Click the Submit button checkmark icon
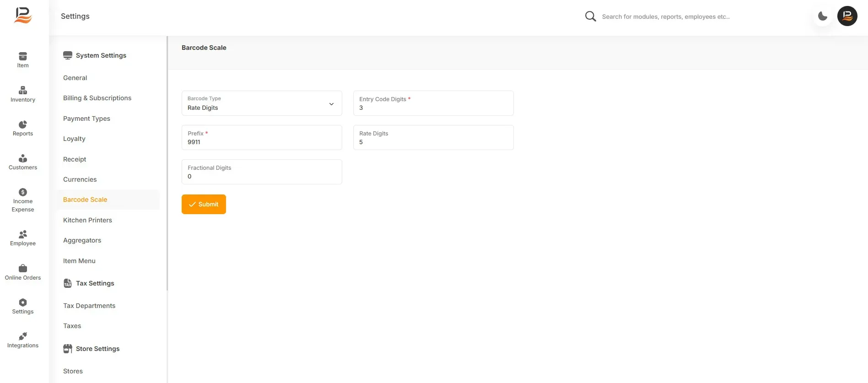Viewport: 868px width, 383px height. [x=192, y=205]
